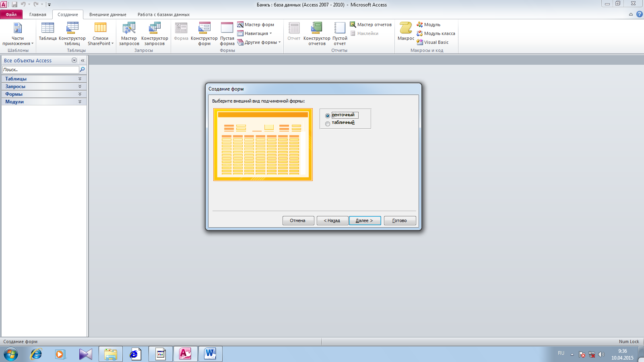
Task: Click the search magnifier in navigation pane
Action: tap(83, 70)
